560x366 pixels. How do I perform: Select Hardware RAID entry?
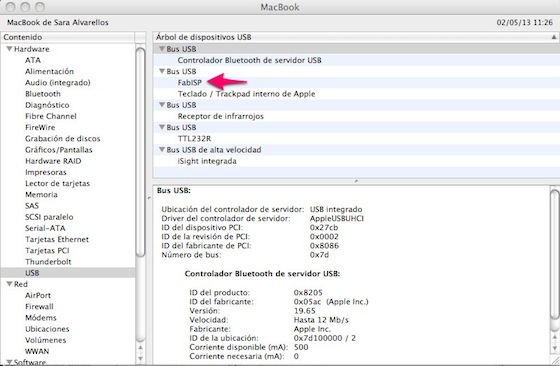point(53,161)
